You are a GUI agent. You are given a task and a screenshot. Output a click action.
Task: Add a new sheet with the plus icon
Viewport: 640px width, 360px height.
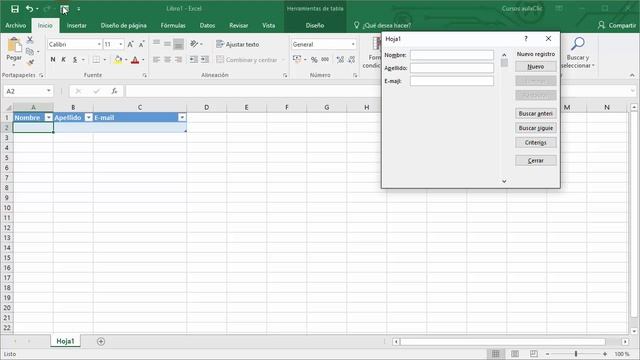(101, 341)
